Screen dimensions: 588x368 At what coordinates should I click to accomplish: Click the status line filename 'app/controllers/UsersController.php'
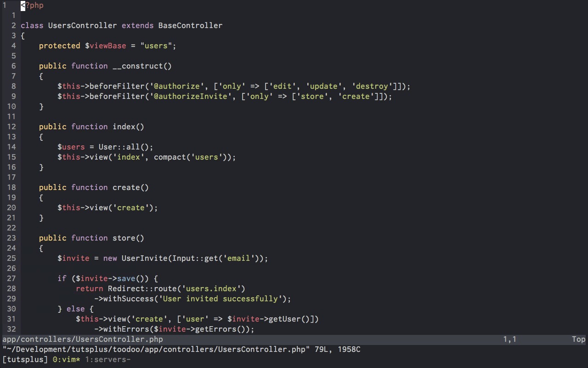(x=83, y=339)
